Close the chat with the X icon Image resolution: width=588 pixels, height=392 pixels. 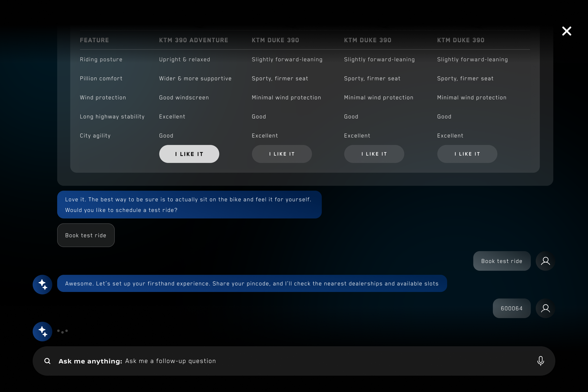[x=567, y=31]
